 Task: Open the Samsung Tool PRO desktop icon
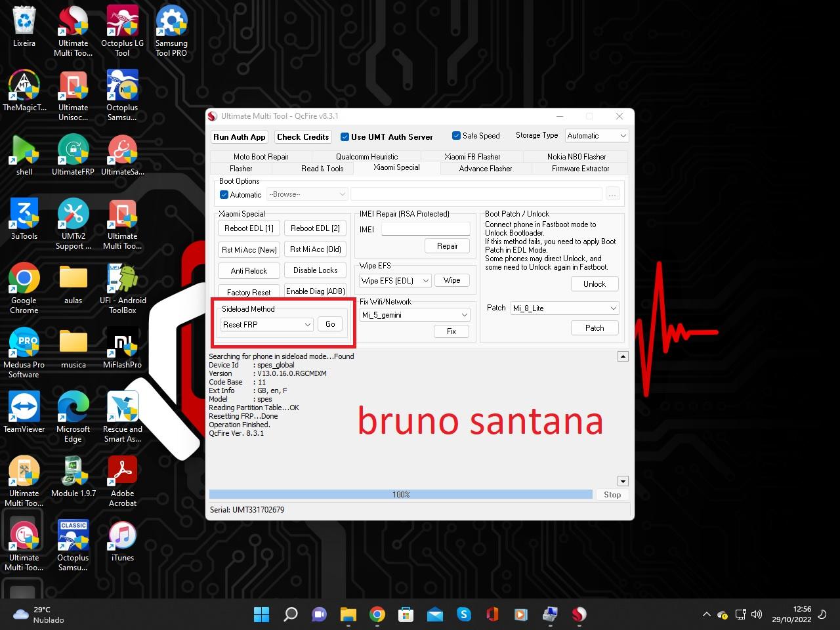171,30
